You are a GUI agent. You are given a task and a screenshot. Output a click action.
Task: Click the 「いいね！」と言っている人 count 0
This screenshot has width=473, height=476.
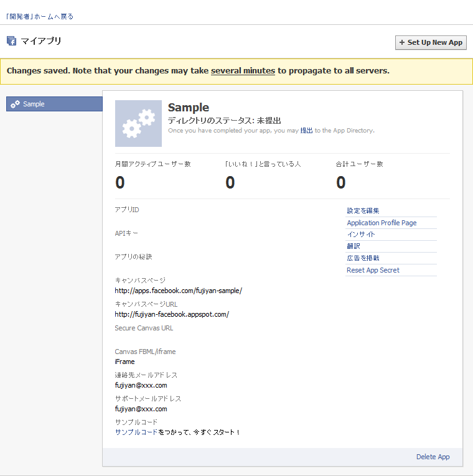pos(230,182)
